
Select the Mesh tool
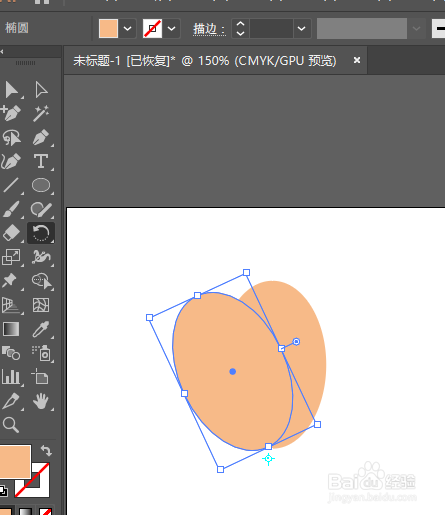(41, 305)
